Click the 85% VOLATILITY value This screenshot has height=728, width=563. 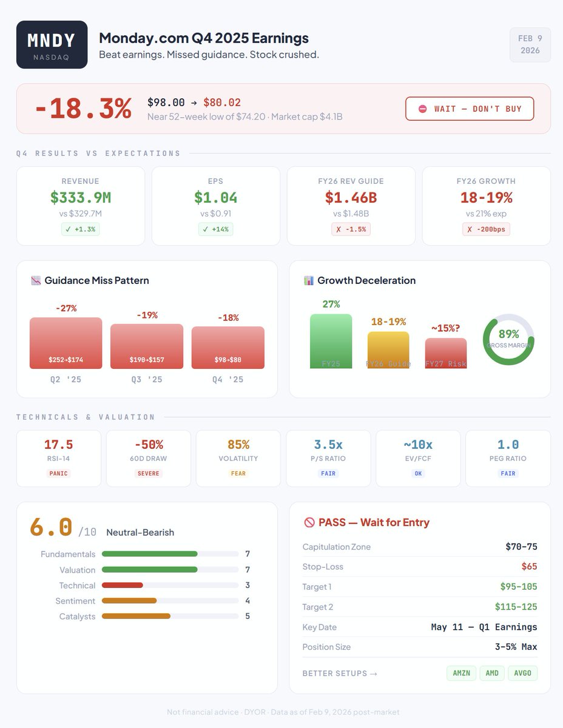[238, 445]
